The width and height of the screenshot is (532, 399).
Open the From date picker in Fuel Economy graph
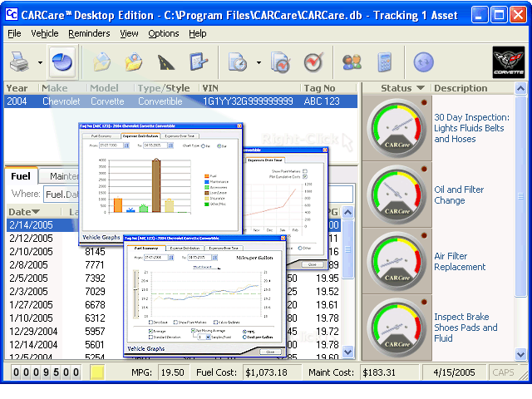171,258
